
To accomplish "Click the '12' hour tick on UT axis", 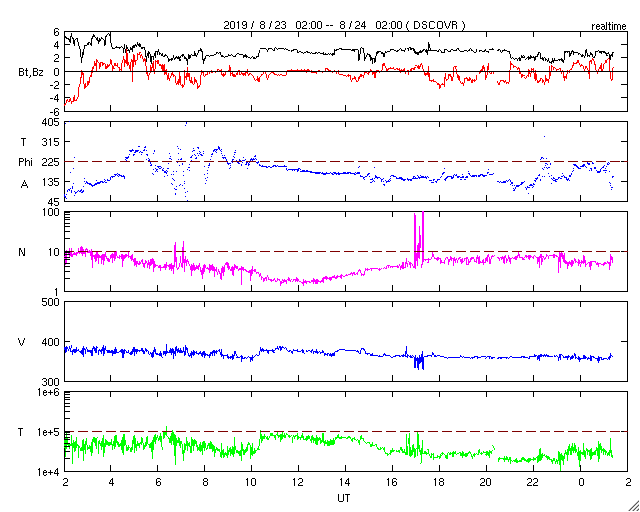I will pos(298,482).
